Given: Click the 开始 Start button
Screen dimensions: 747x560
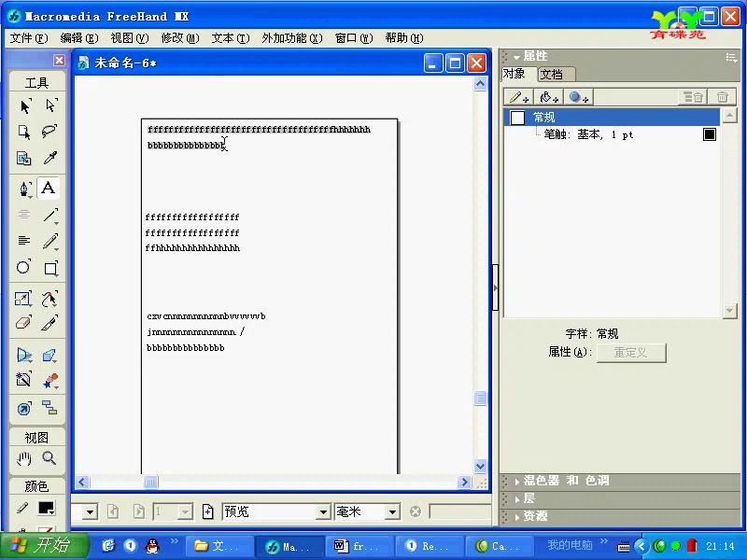Looking at the screenshot, I should (x=44, y=545).
